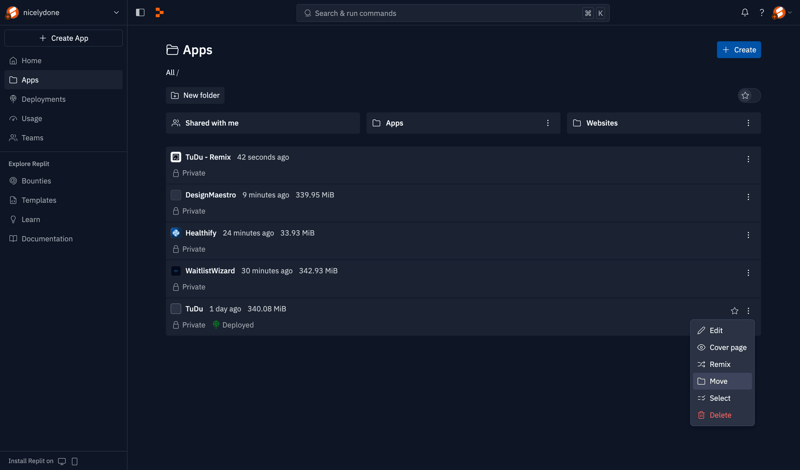Open Deployments in sidebar
The height and width of the screenshot is (470, 800).
[63, 100]
